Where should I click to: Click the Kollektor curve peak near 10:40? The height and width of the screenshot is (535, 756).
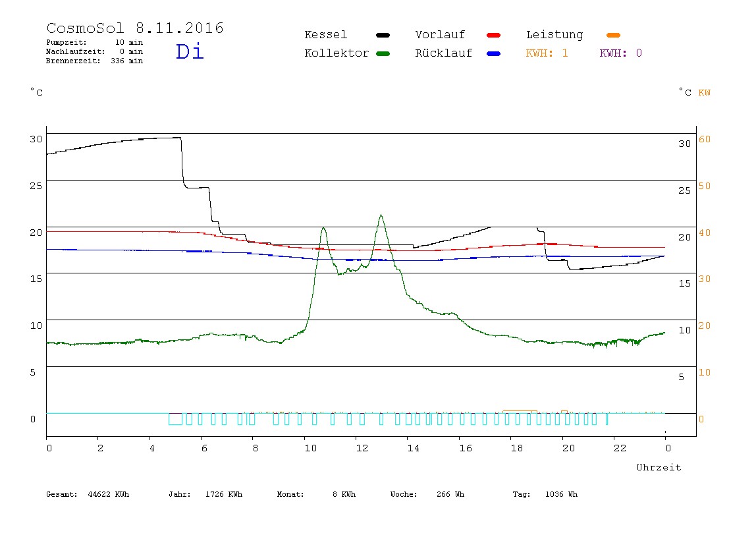[323, 229]
